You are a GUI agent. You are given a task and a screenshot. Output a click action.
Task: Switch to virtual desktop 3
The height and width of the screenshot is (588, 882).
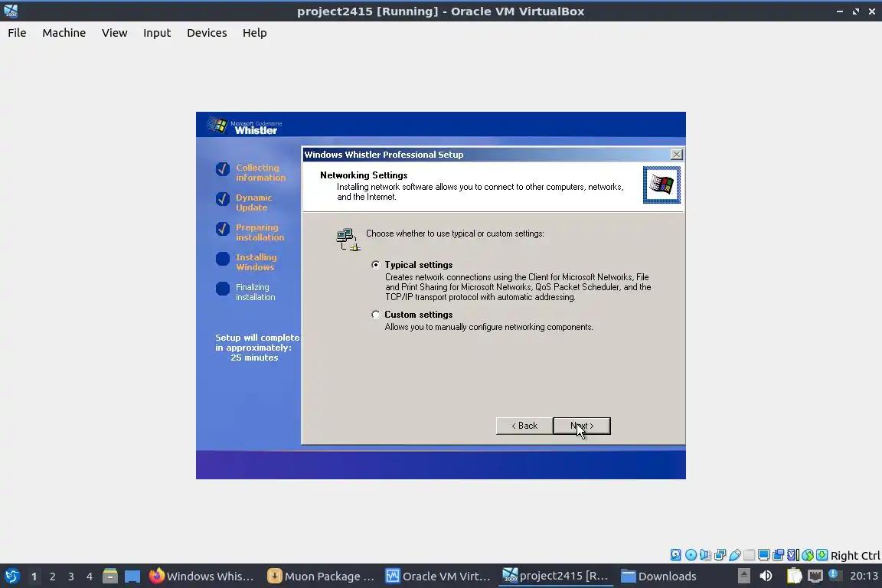point(71,577)
